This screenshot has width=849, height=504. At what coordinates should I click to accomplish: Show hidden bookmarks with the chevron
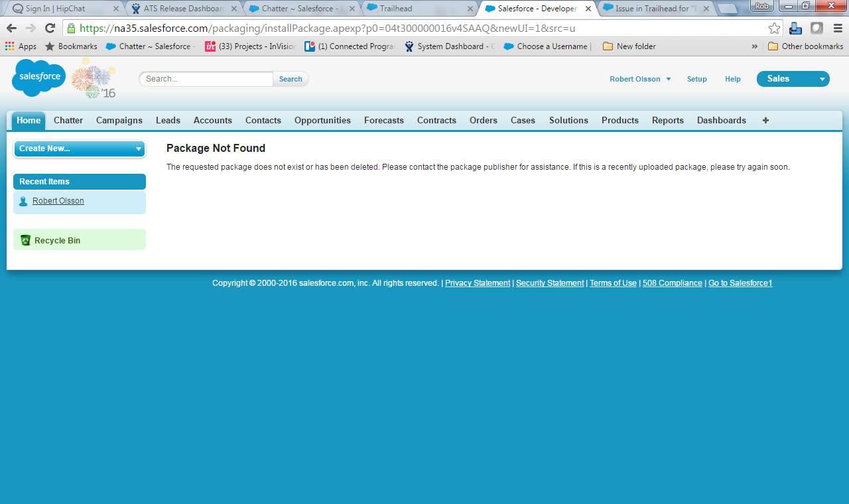(754, 46)
